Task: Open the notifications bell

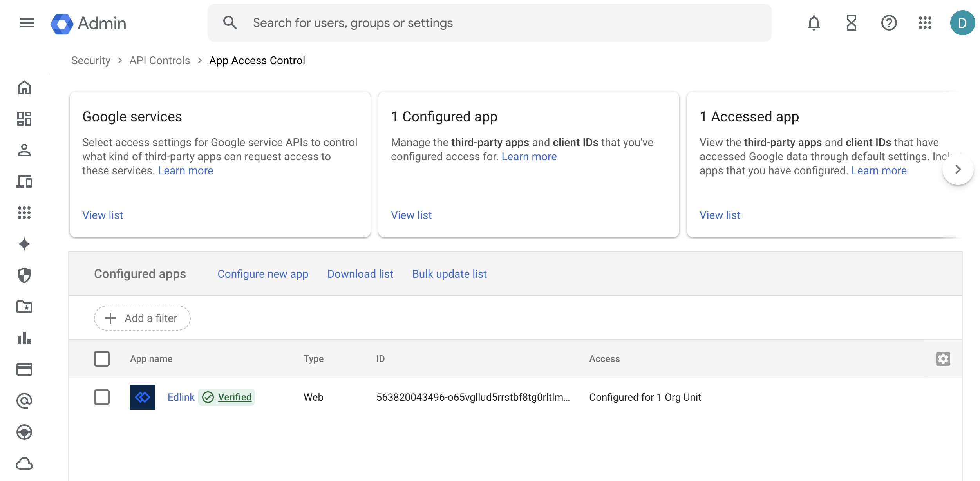Action: pyautogui.click(x=814, y=23)
